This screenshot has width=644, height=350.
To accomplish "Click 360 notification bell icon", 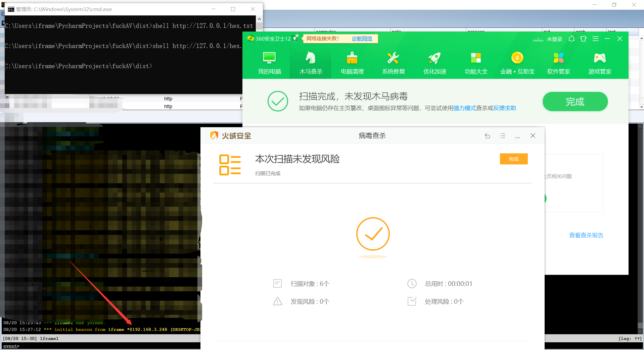I will [x=571, y=39].
